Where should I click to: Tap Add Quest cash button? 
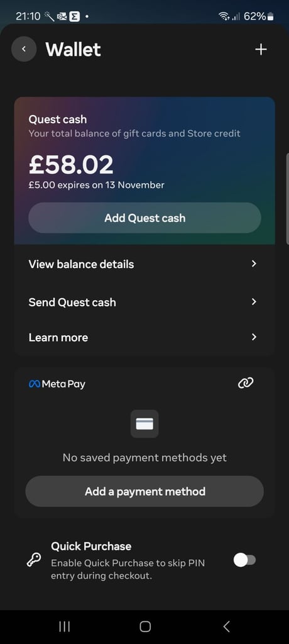tap(144, 218)
